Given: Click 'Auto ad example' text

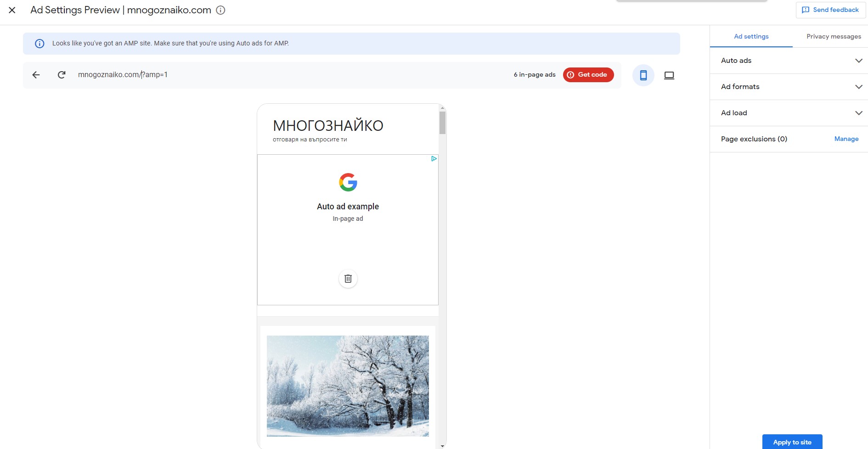Looking at the screenshot, I should click(x=348, y=207).
